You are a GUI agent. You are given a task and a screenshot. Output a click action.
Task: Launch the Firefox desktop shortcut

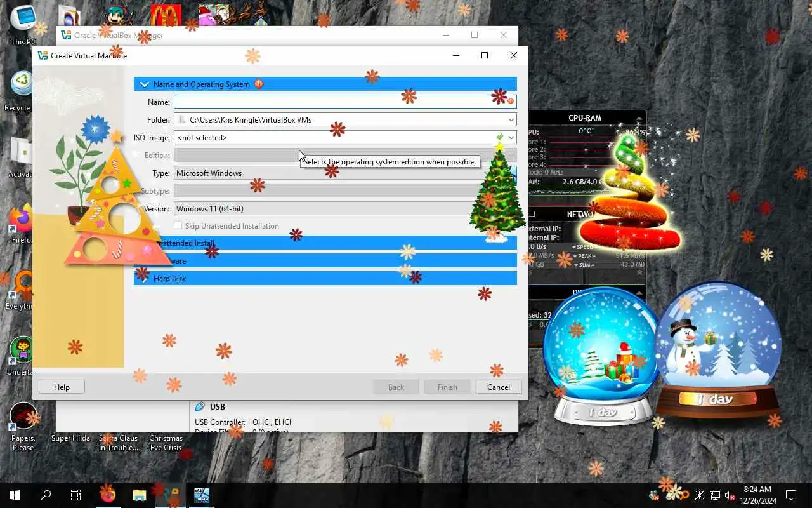pyautogui.click(x=22, y=224)
